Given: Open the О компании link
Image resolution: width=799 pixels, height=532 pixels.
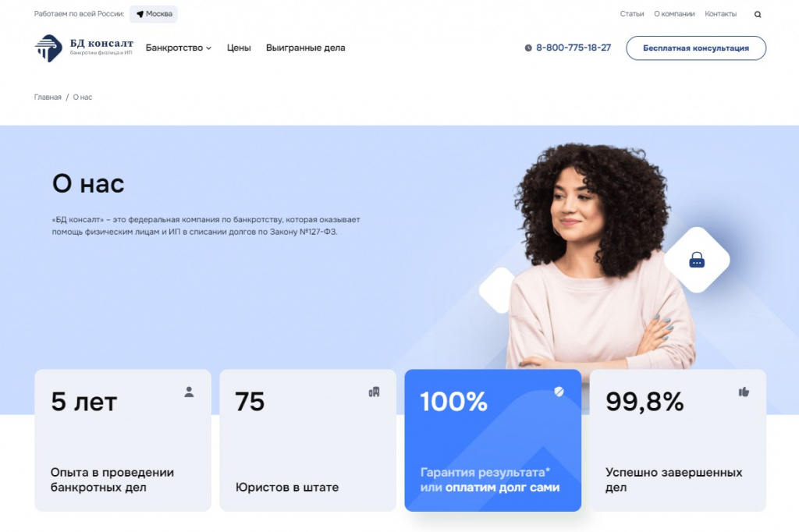Looking at the screenshot, I should (x=674, y=14).
